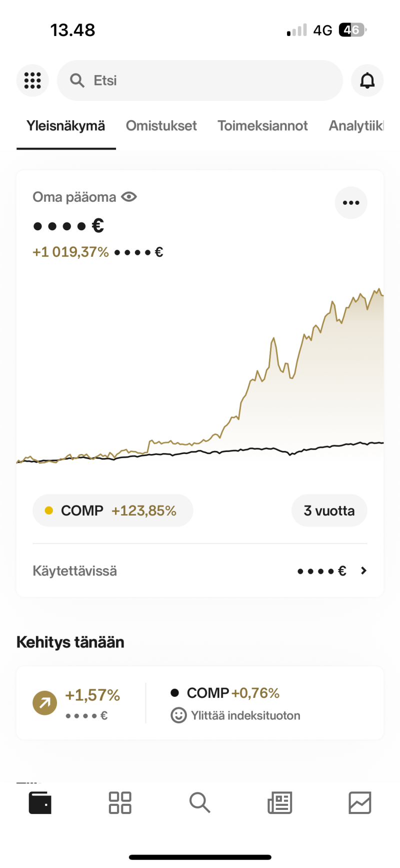Viewport: 400px width, 868px height.
Task: Open the four-squares overview icon
Action: [120, 802]
